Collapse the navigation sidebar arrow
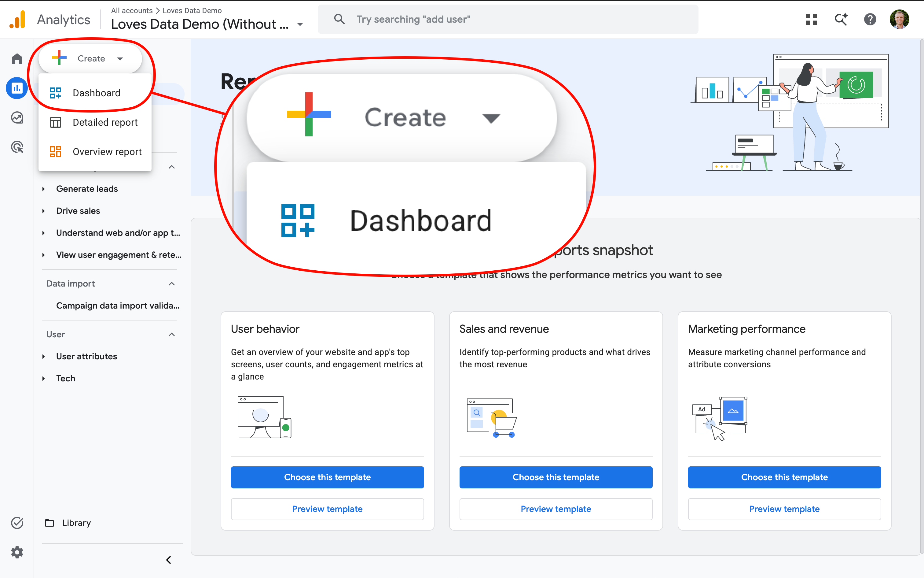 pyautogui.click(x=169, y=560)
